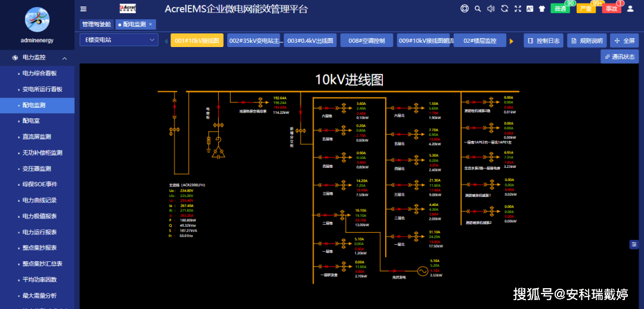This screenshot has width=644, height=309.
Task: Click the refresh arrows icon
Action: pyautogui.click(x=505, y=8)
